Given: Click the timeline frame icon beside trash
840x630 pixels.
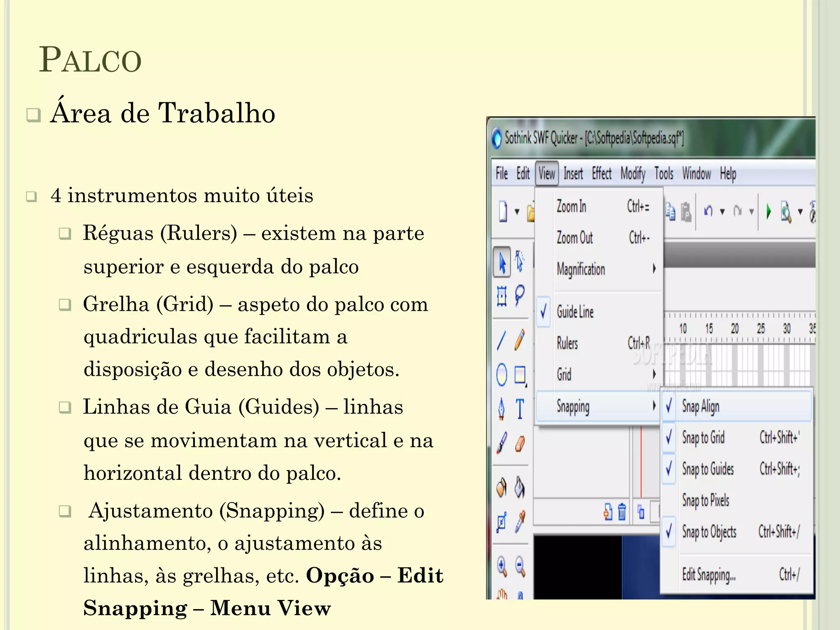Looking at the screenshot, I should 641,512.
